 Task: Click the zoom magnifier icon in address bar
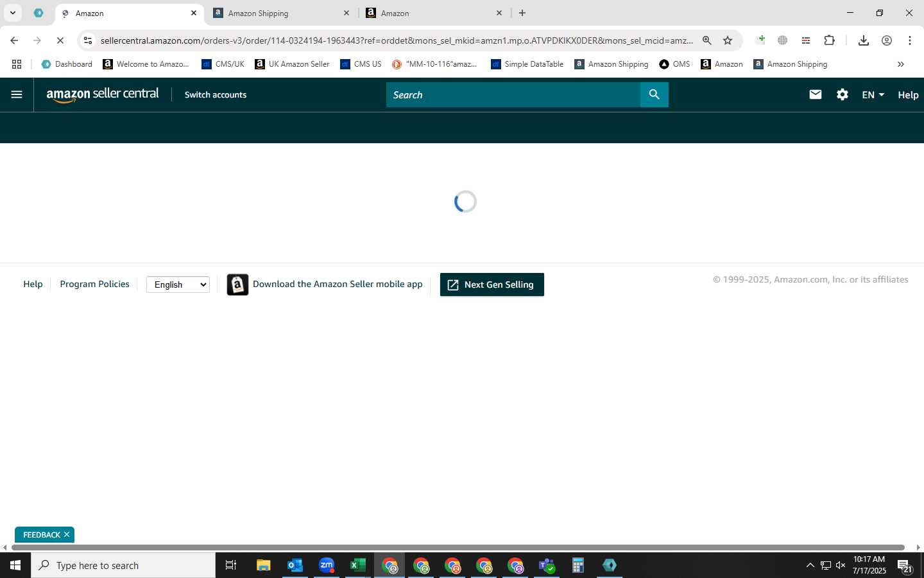click(706, 40)
